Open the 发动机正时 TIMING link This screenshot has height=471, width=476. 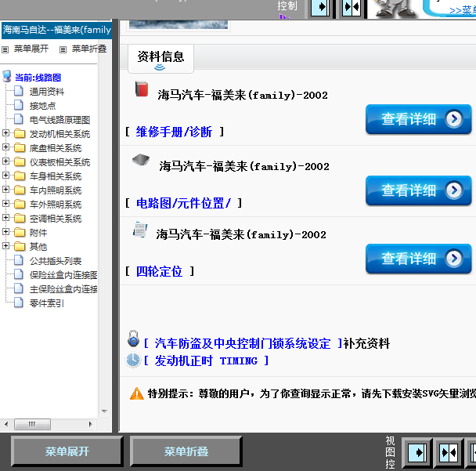pos(206,360)
